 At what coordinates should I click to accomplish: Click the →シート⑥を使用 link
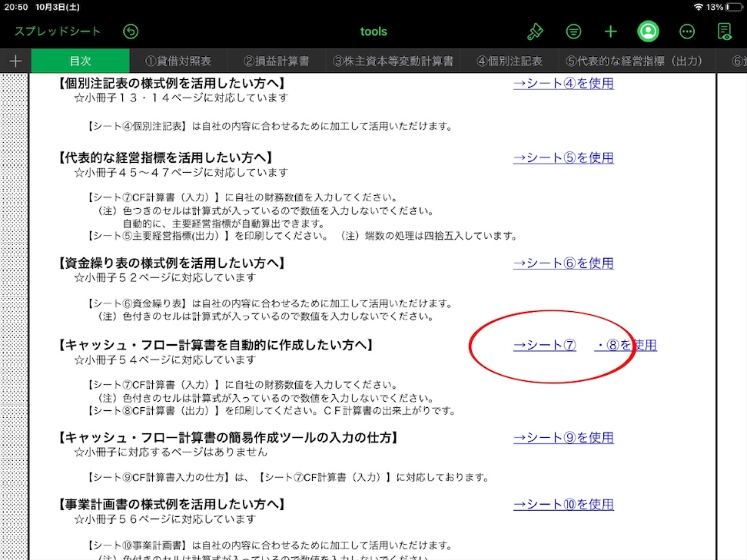pos(563,263)
